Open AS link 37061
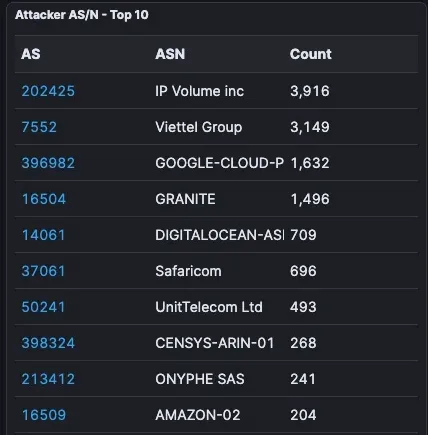 (x=43, y=271)
